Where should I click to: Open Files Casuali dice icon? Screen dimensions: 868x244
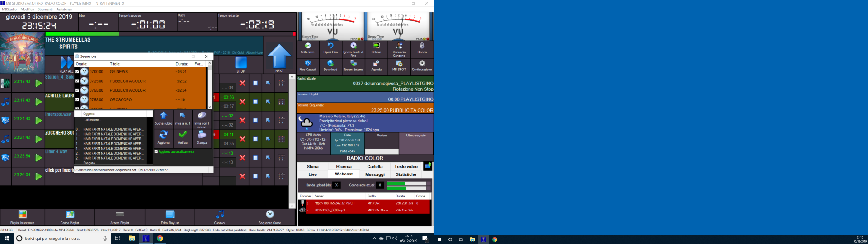tap(307, 64)
